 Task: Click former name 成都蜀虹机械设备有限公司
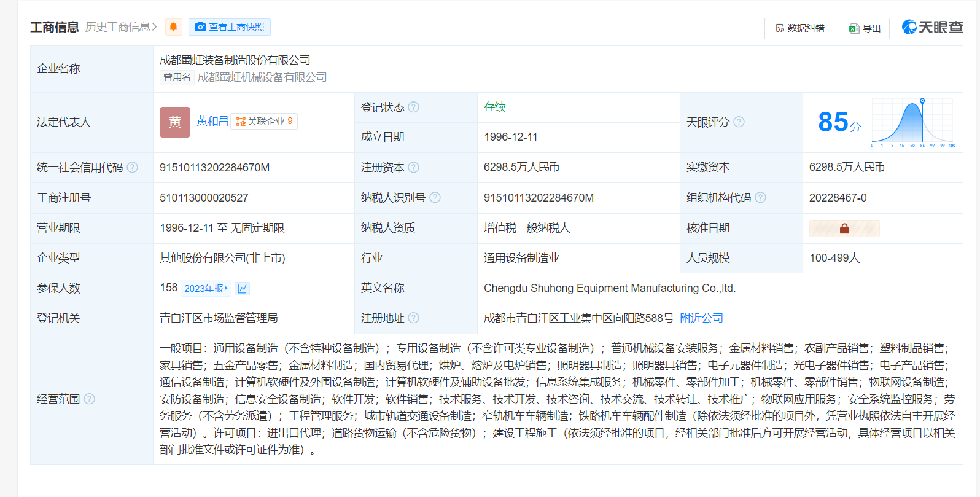[x=262, y=77]
